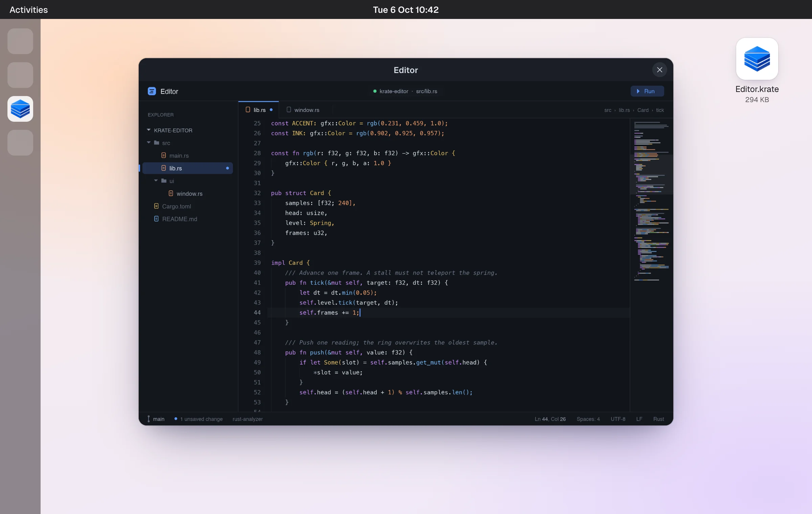This screenshot has width=812, height=514.
Task: Click the unsaved dot on the lib.rs tab
Action: [271, 110]
